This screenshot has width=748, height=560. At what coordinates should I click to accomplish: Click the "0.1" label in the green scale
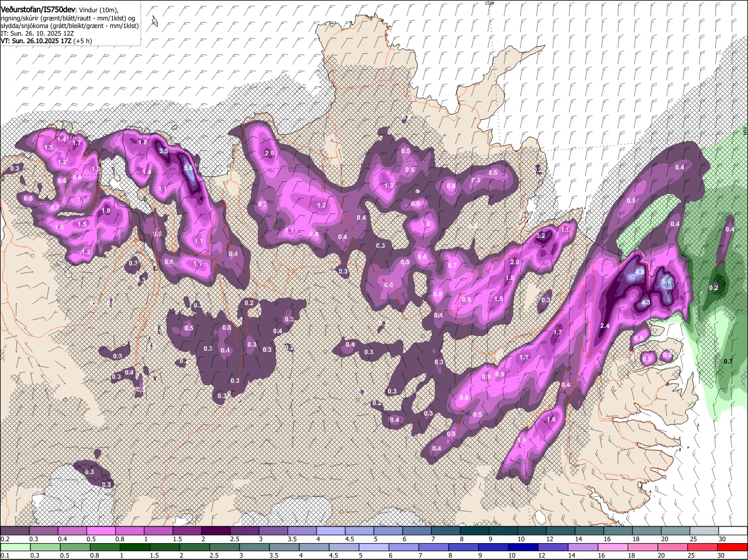(x=5, y=555)
